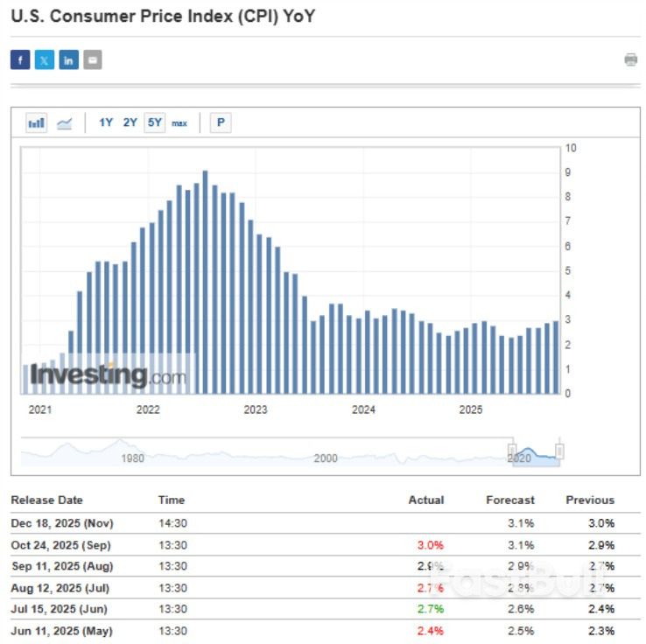Open the Oct 24, 2025 (Sep) release row
Screen dimensions: 646x644
pyautogui.click(x=62, y=544)
